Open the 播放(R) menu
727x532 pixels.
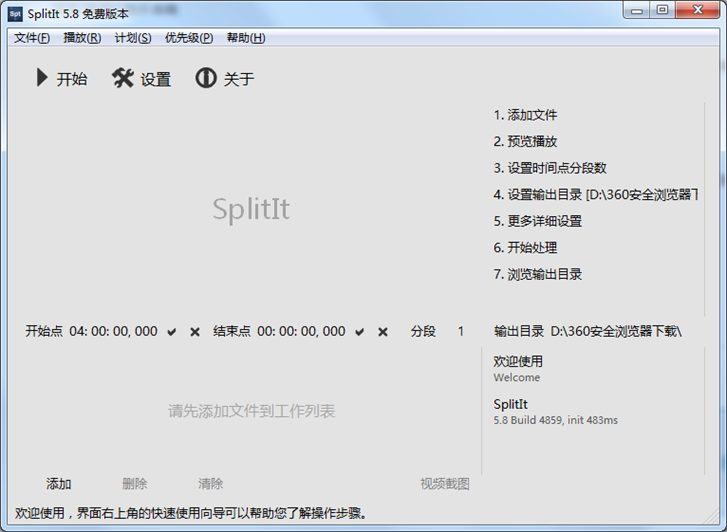pos(82,38)
